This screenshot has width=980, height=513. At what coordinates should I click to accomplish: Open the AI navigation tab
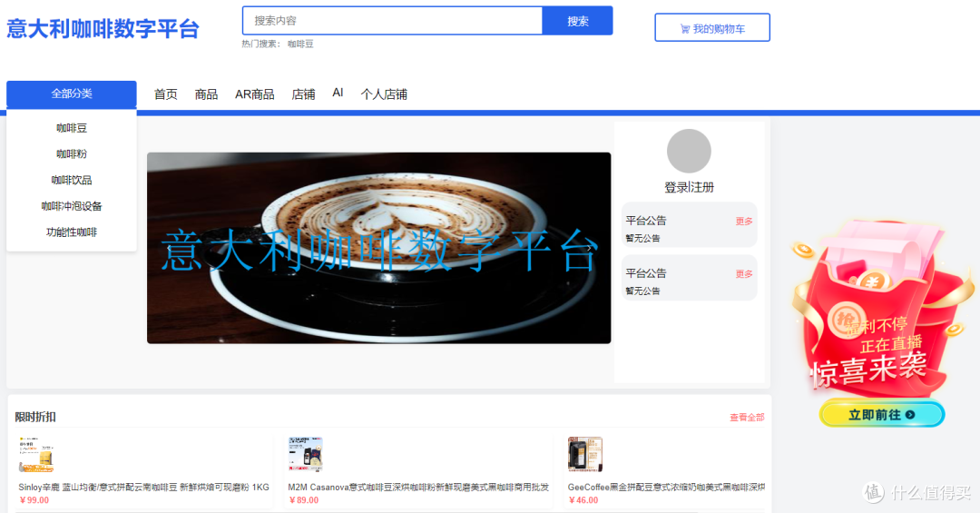tap(338, 93)
